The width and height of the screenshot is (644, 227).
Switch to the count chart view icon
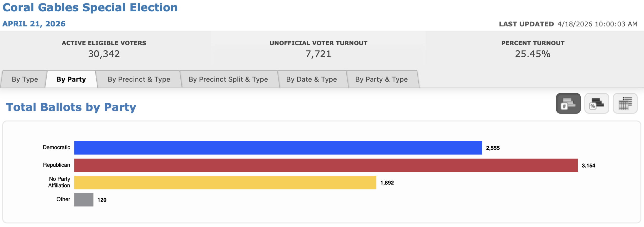click(x=568, y=103)
